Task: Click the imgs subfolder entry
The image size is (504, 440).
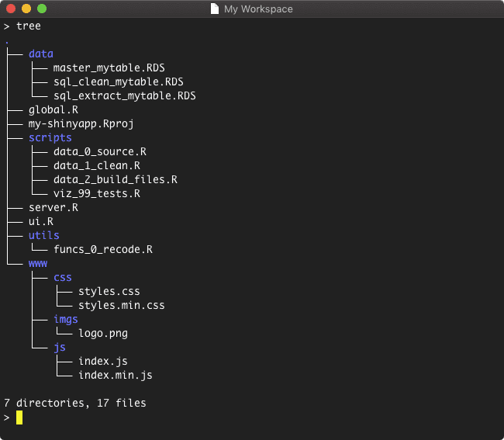Action: 65,320
